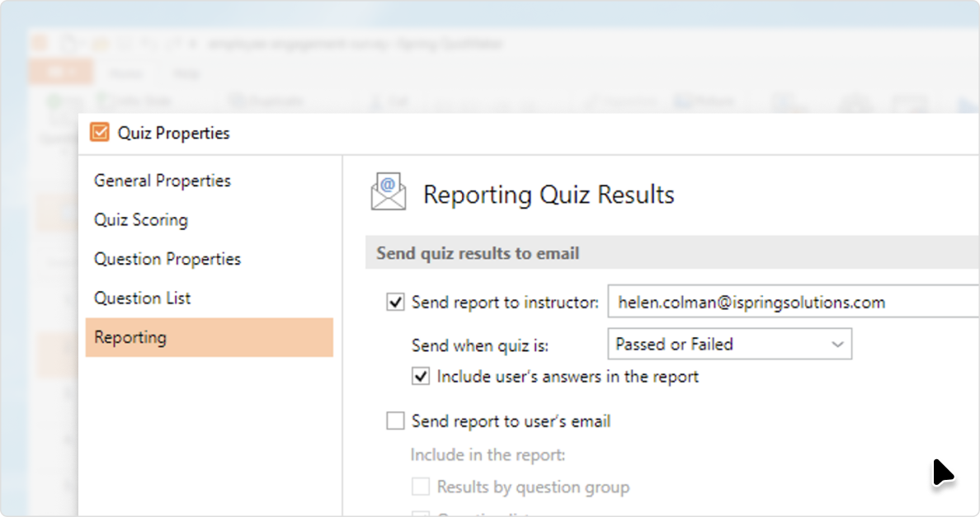Switch to the Home ribbon tab

125,73
